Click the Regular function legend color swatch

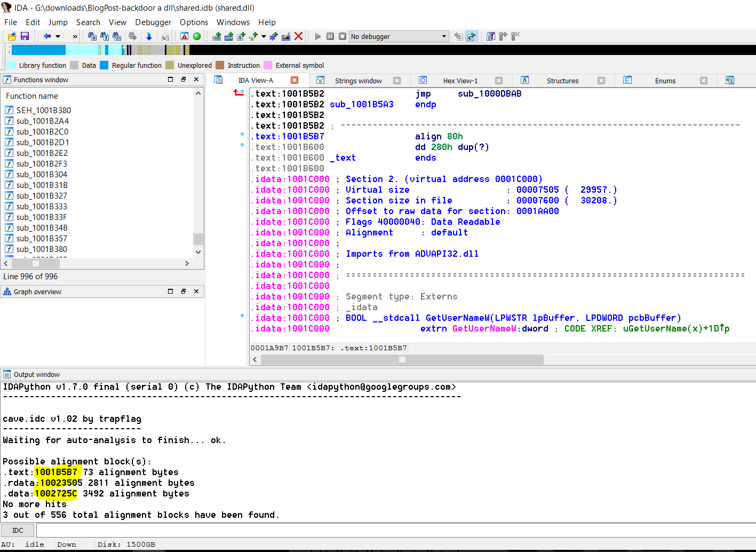[x=104, y=65]
